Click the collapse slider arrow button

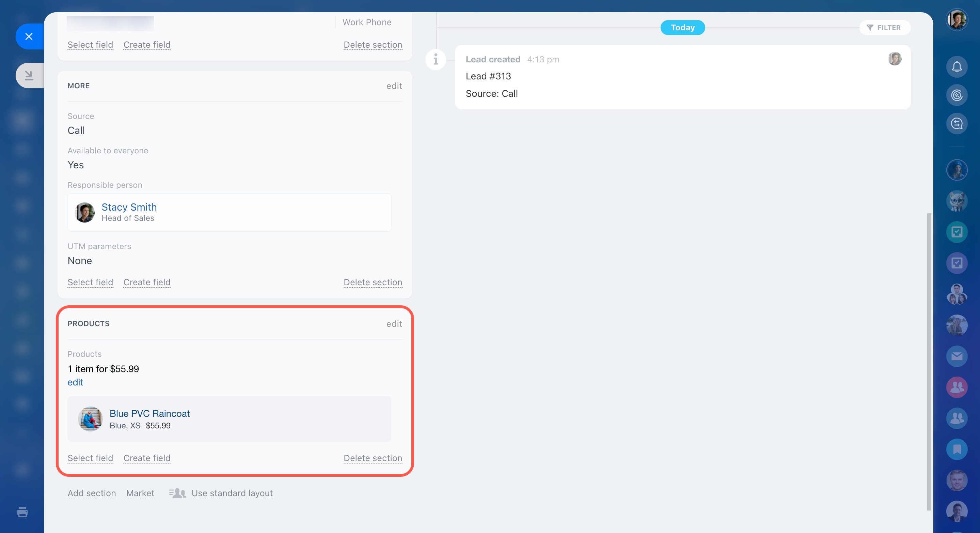click(29, 75)
